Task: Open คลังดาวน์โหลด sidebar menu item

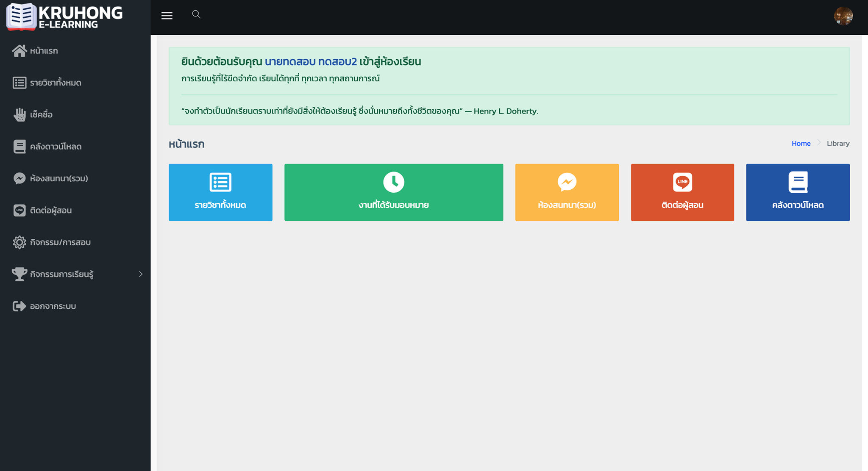Action: (x=56, y=147)
